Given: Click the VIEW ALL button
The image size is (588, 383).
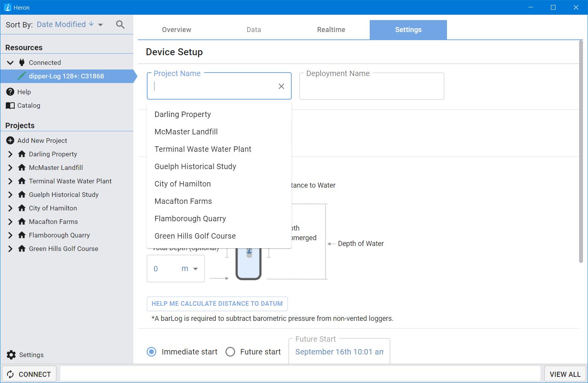Looking at the screenshot, I should click(x=565, y=374).
